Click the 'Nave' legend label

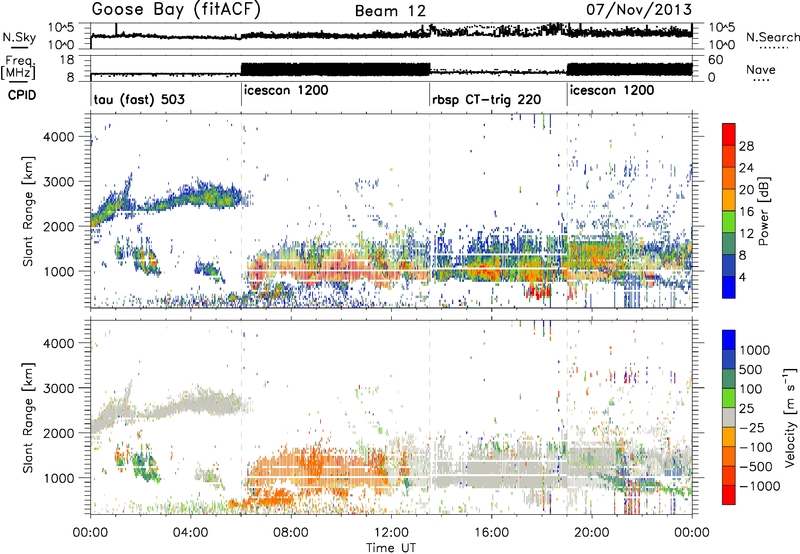point(761,70)
